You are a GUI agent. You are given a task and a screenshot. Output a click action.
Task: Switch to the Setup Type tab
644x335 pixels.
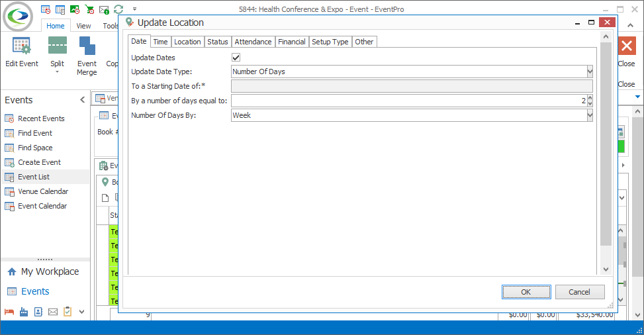pos(330,42)
